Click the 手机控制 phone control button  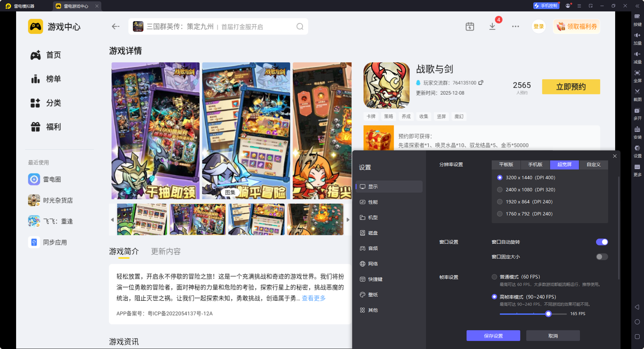pos(546,6)
